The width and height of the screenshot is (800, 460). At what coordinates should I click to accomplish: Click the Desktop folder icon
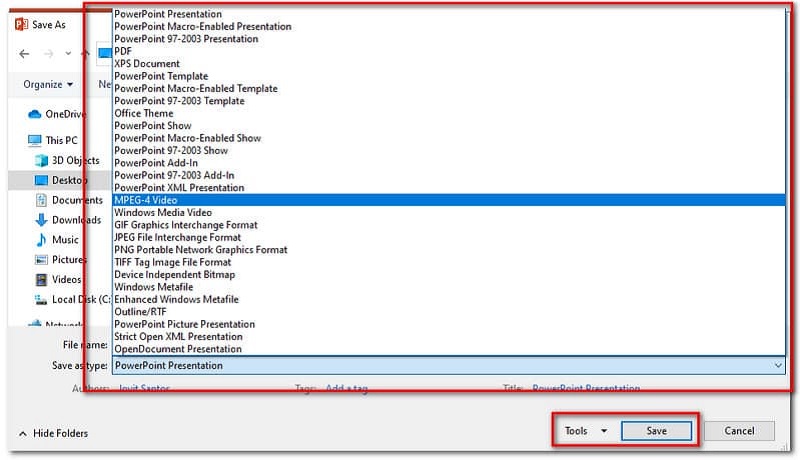point(41,180)
